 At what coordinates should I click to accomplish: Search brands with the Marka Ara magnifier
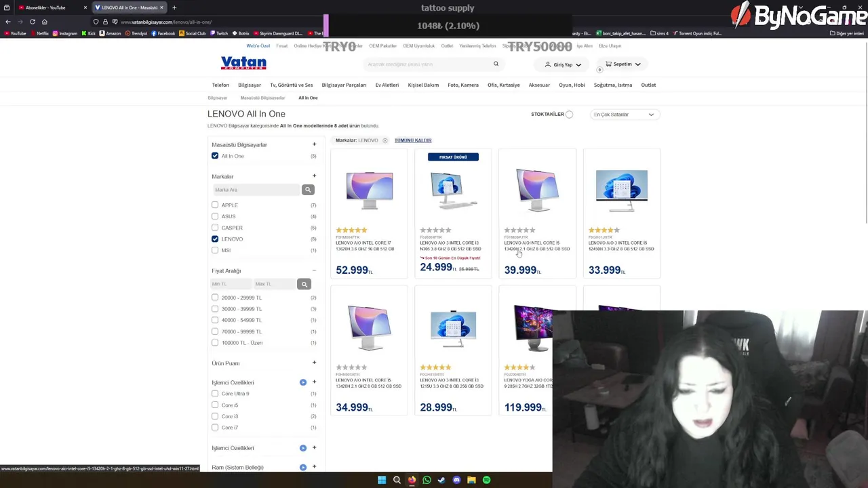click(308, 190)
